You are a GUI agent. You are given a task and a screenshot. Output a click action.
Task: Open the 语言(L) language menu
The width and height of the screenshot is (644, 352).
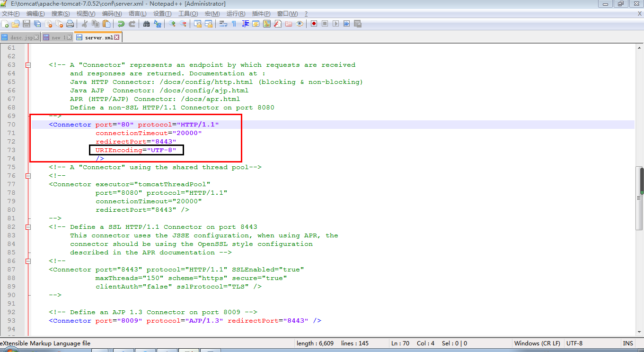click(x=137, y=14)
